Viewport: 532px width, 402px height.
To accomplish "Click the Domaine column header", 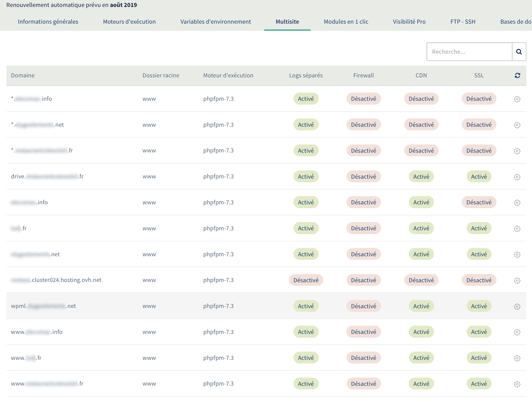I will tap(23, 75).
